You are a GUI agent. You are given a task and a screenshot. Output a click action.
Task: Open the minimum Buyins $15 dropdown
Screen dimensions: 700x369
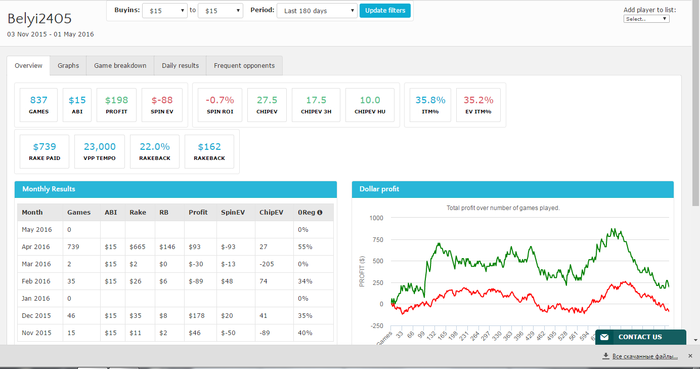pos(165,11)
